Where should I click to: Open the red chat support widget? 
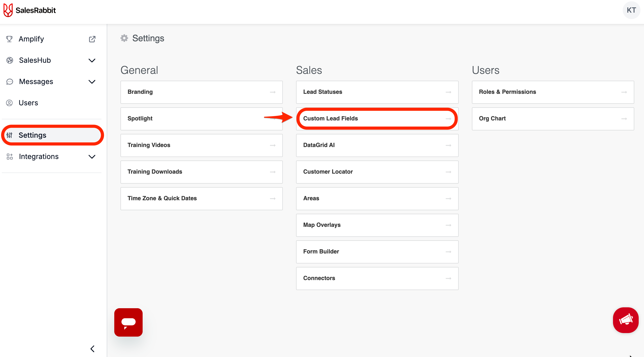click(128, 322)
